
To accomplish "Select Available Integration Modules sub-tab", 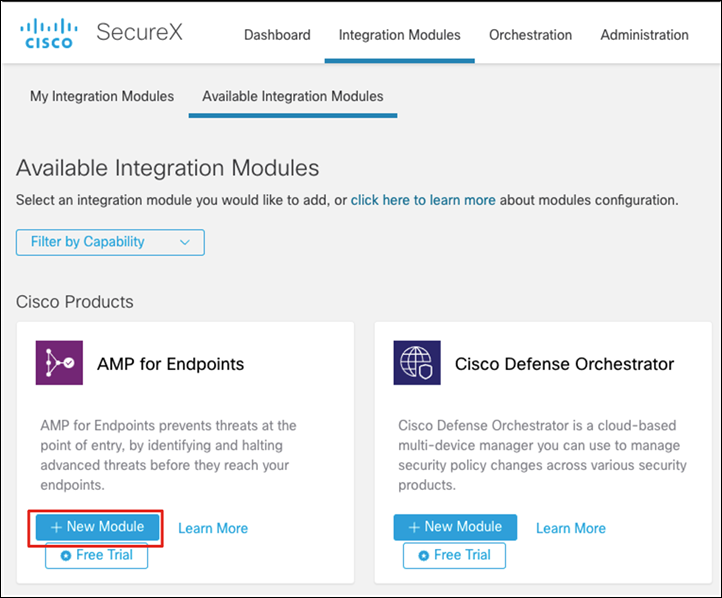I will coord(293,96).
